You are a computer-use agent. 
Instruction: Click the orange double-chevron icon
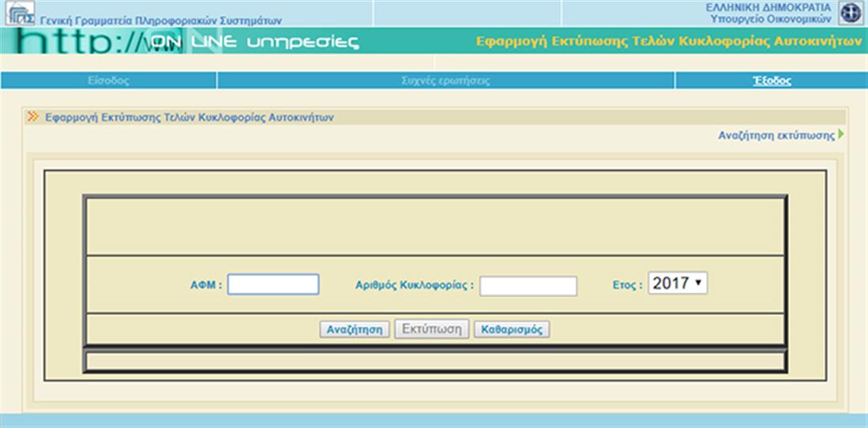click(x=33, y=117)
